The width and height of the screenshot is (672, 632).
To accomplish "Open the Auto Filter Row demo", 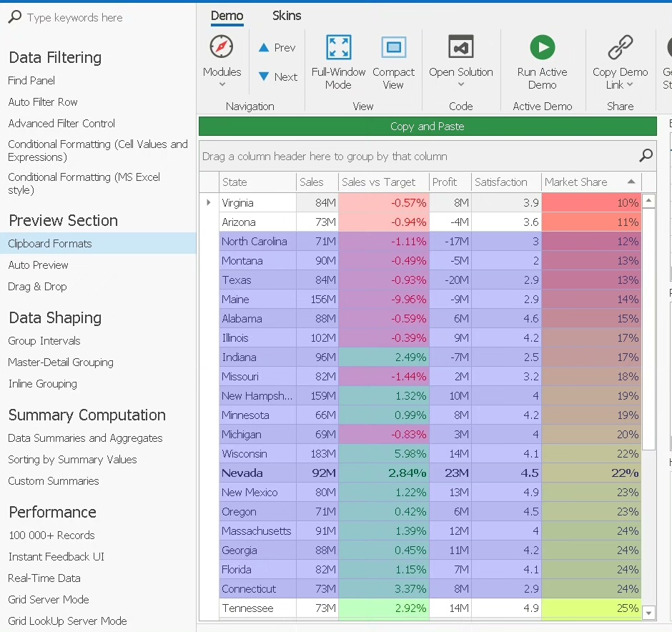I will [43, 102].
